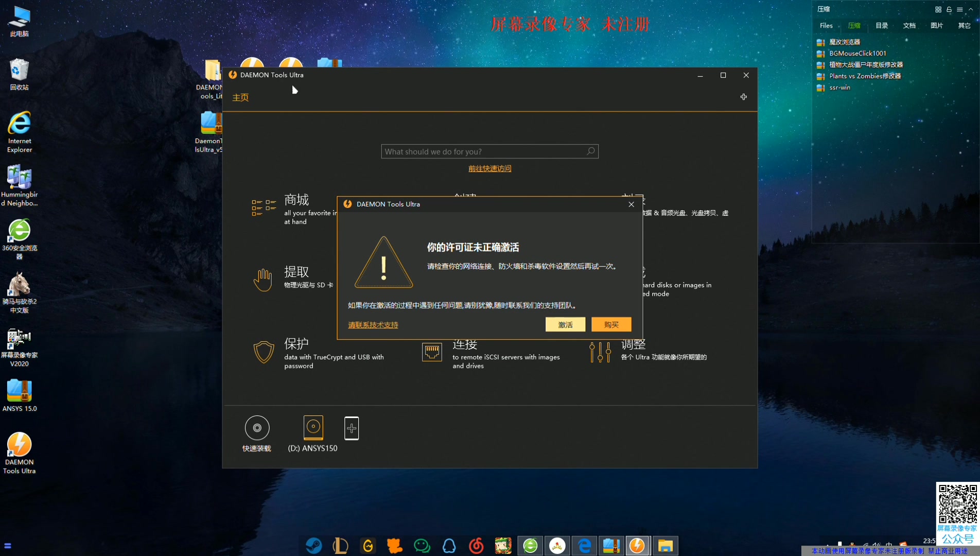Viewport: 980px width, 556px height.
Task: Select the 魔改浏览器 archive entry
Action: point(838,42)
